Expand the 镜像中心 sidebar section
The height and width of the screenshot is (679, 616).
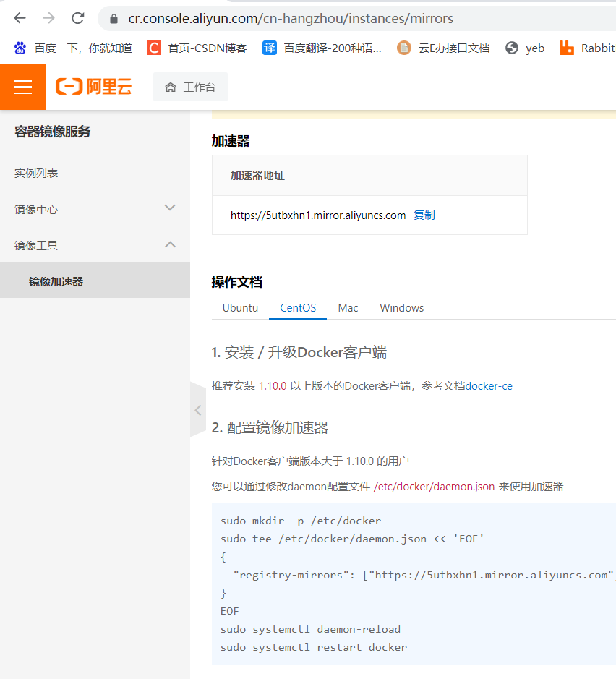click(95, 209)
